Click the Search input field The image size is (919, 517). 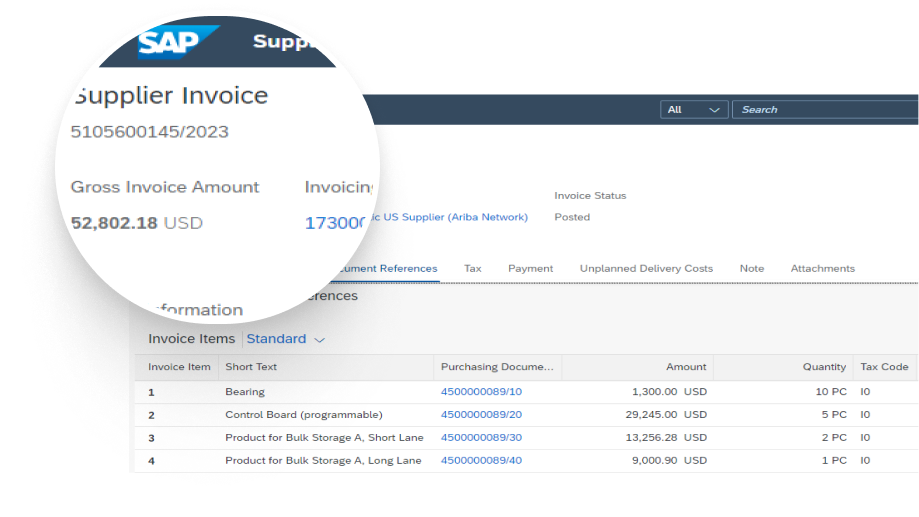825,110
